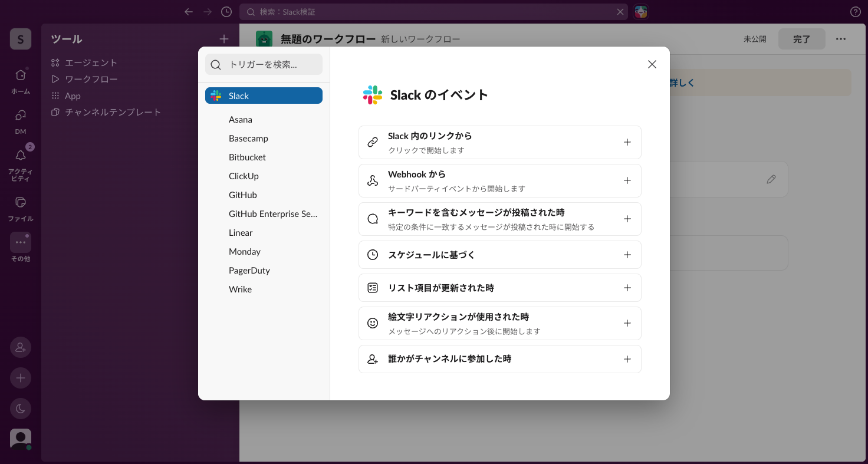Click the smiley emoji reaction icon
The width and height of the screenshot is (868, 464).
tap(373, 323)
